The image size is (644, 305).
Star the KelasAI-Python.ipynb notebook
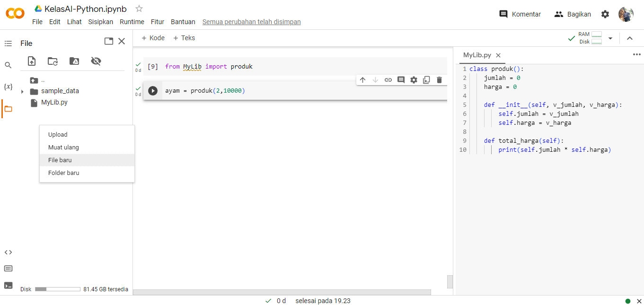pyautogui.click(x=139, y=9)
